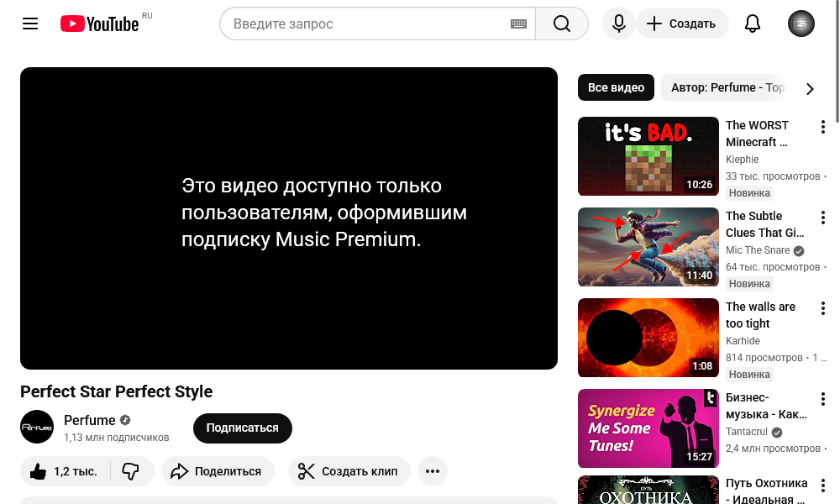Subscribe with Подписаться button
This screenshot has height=504, width=840.
(243, 428)
